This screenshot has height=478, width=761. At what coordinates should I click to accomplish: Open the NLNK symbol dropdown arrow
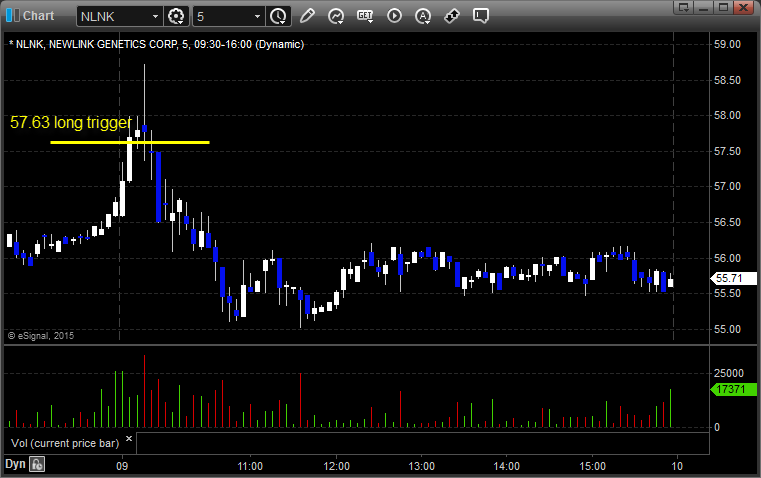[x=154, y=16]
